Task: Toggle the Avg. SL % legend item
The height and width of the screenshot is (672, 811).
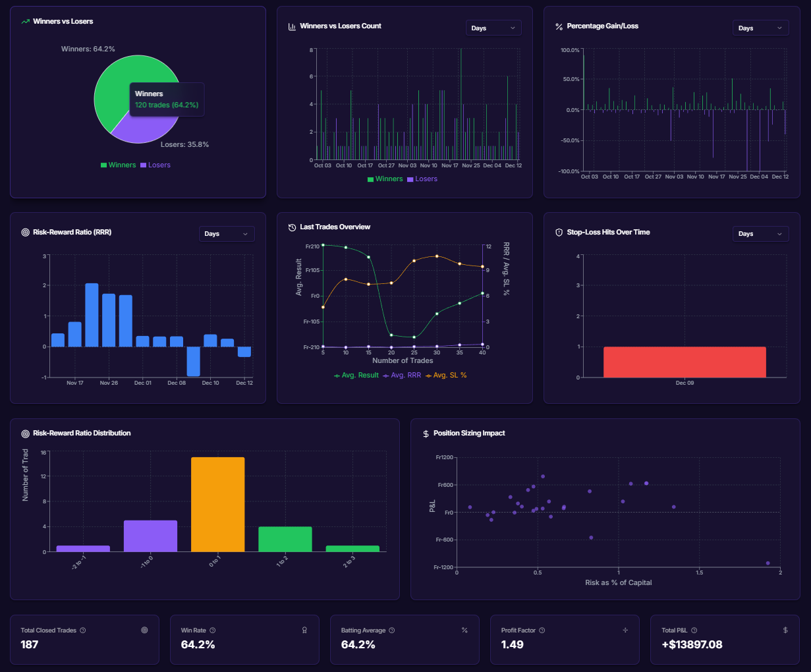Action: 446,376
